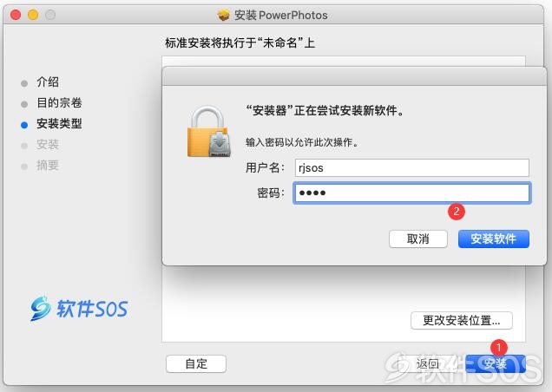This screenshot has width=552, height=392.
Task: Select the 介绍 step in sidebar
Action: [x=48, y=82]
